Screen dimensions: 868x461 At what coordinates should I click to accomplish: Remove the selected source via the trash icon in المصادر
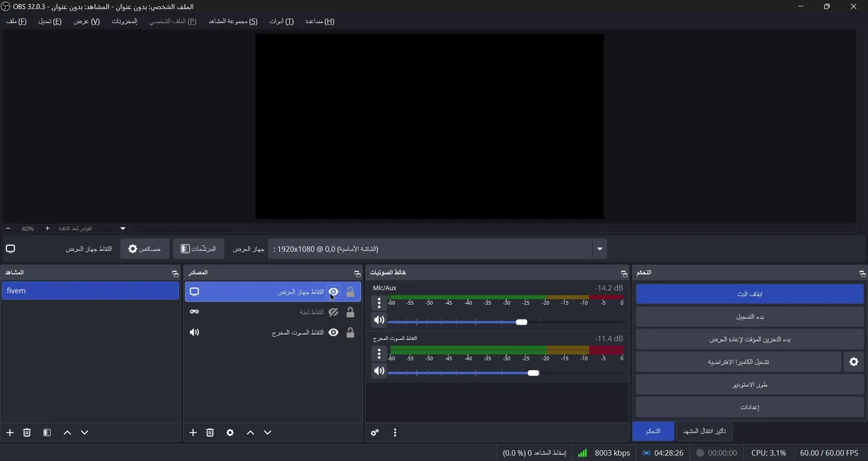coord(210,433)
